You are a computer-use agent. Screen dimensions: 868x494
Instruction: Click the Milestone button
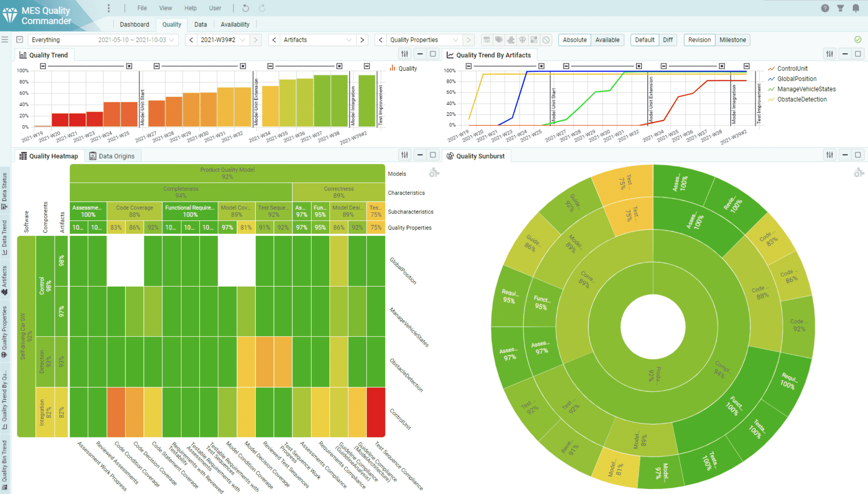[x=732, y=40]
